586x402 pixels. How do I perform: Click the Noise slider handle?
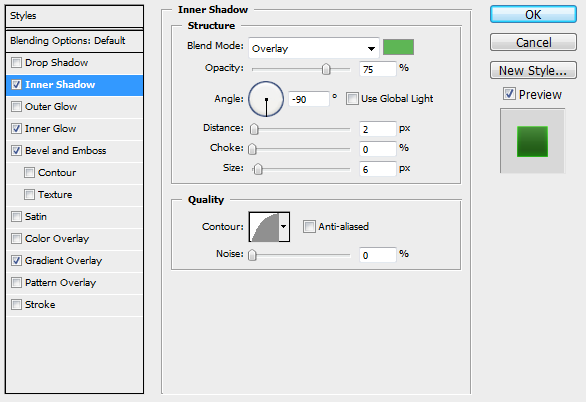253,255
